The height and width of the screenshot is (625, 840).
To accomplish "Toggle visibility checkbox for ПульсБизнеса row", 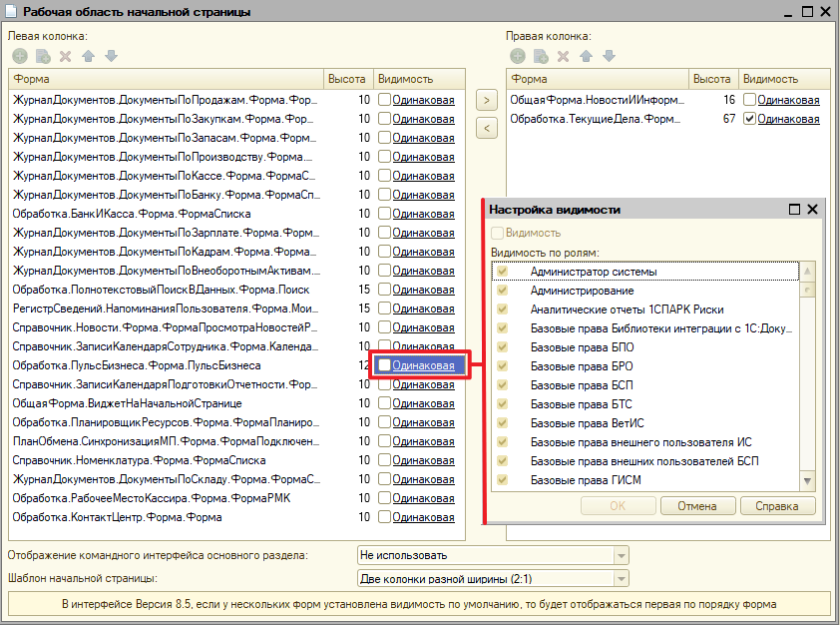I will [x=384, y=365].
